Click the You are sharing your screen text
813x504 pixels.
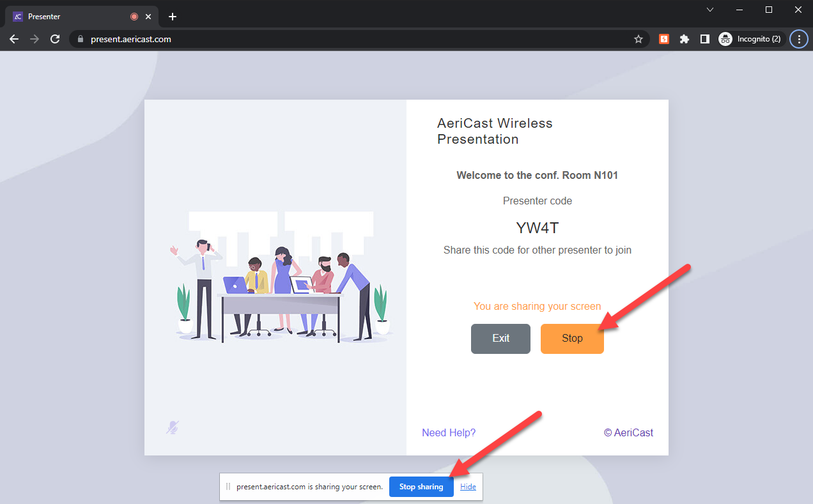point(538,307)
